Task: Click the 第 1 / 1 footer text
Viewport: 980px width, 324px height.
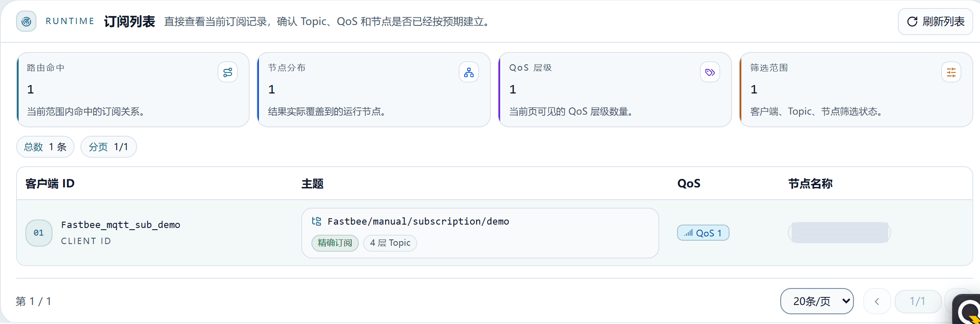Action: coord(33,301)
